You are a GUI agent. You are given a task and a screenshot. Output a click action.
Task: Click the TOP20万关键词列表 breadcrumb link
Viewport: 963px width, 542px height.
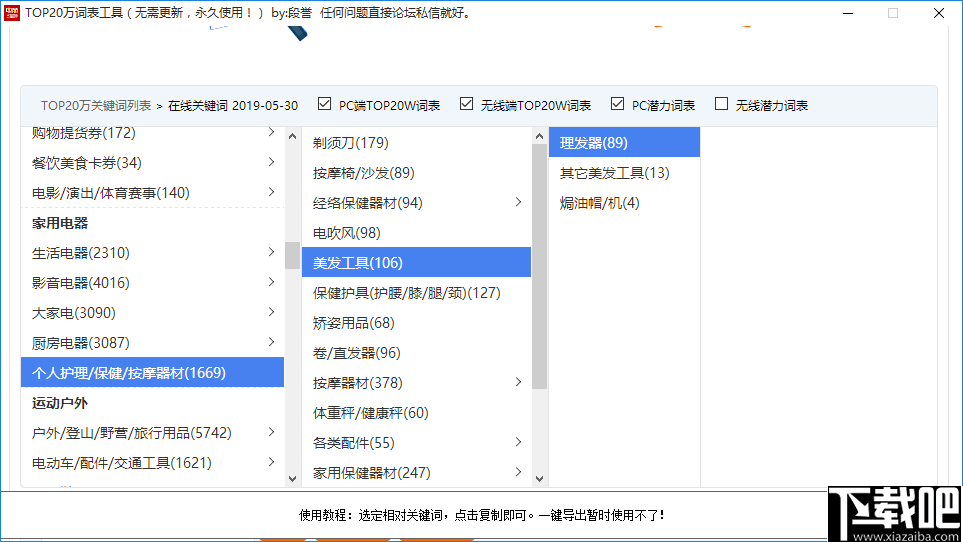[96, 105]
